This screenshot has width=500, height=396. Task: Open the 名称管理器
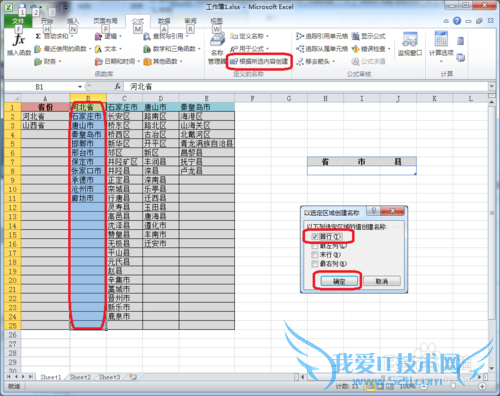point(217,49)
